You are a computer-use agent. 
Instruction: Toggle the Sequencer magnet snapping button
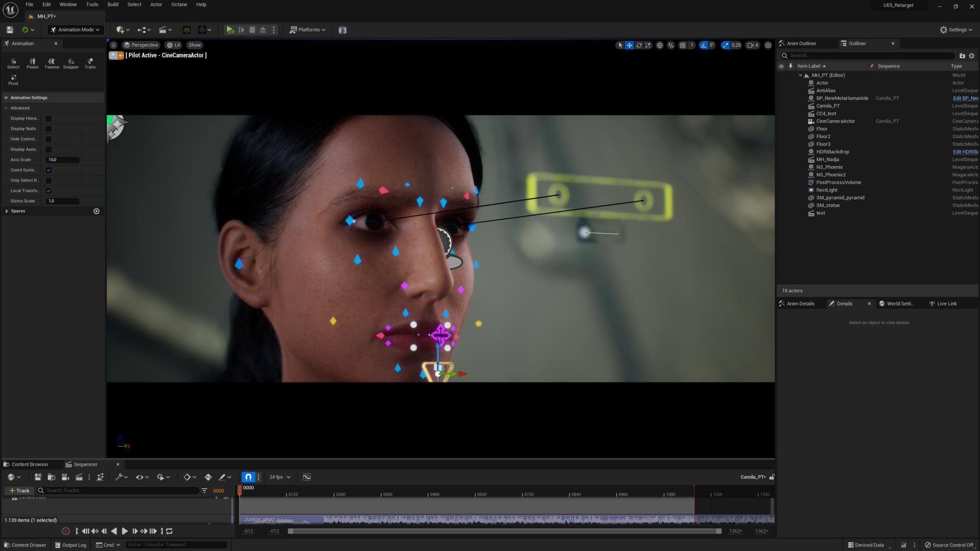tap(248, 477)
